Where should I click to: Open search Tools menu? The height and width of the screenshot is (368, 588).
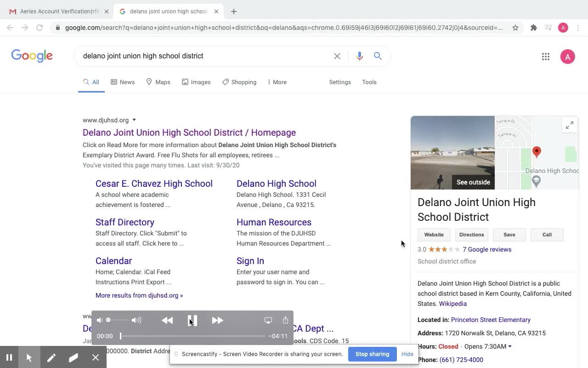(x=369, y=82)
